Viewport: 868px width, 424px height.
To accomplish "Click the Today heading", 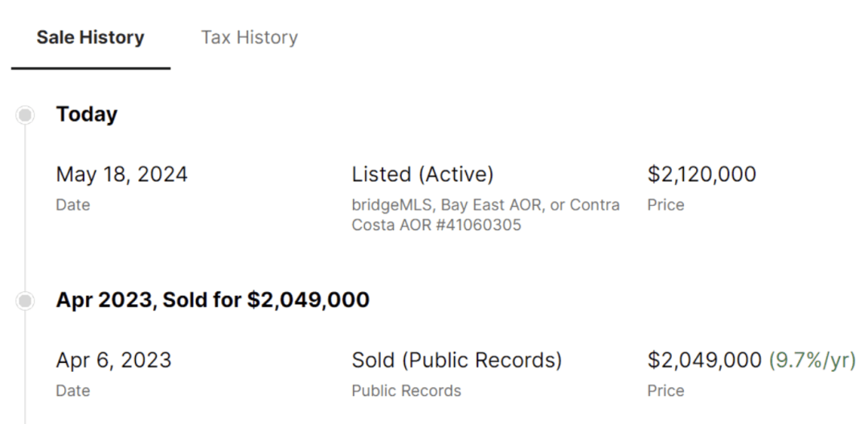I will coord(87,114).
